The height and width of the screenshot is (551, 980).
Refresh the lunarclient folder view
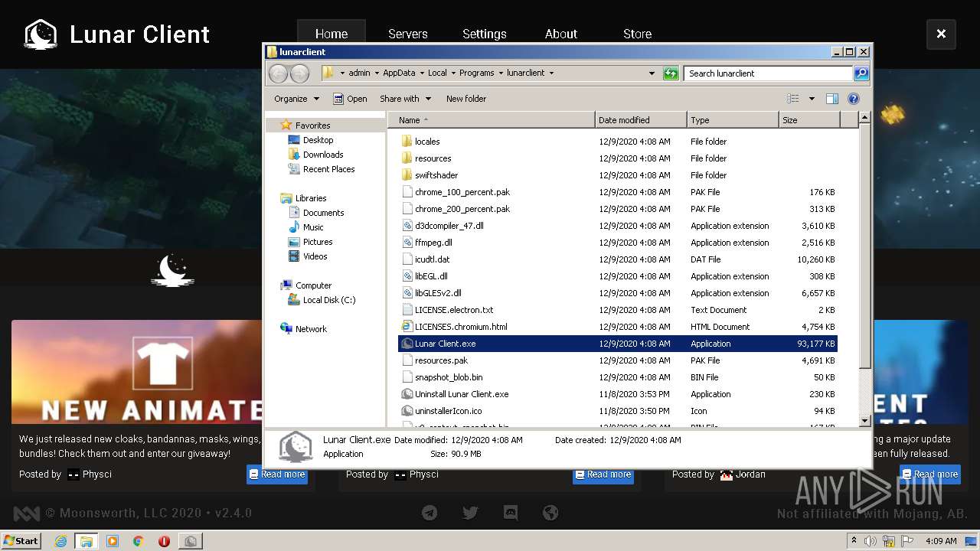point(671,73)
